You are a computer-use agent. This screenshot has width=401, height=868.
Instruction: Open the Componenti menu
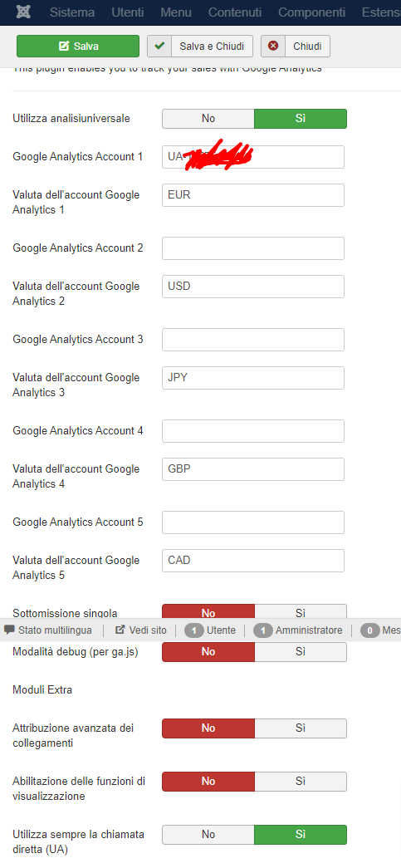[312, 12]
